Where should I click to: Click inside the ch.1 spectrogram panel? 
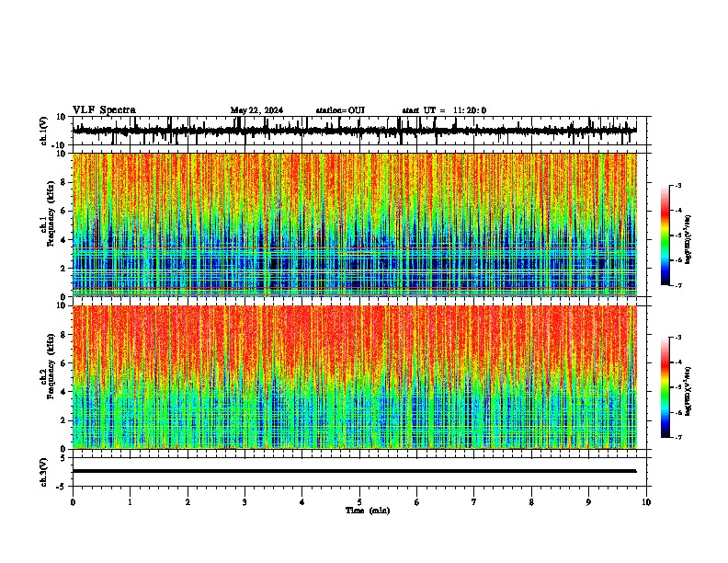[x=355, y=224]
